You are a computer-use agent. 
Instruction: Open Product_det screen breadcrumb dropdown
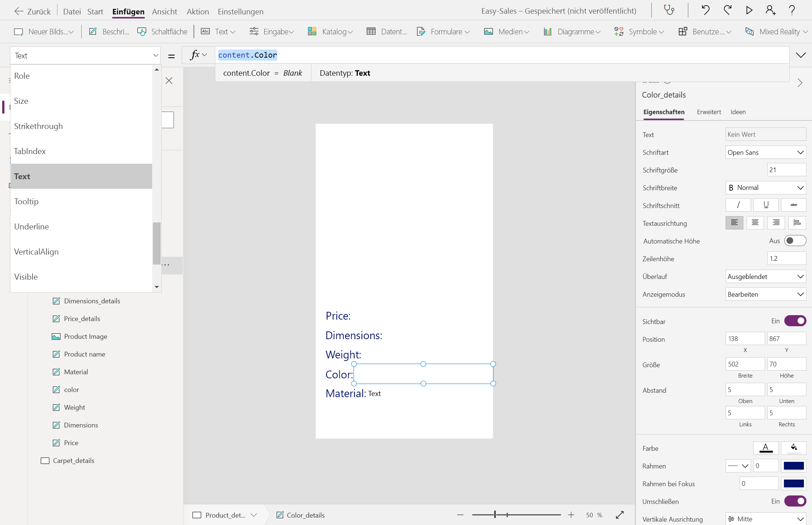(254, 515)
